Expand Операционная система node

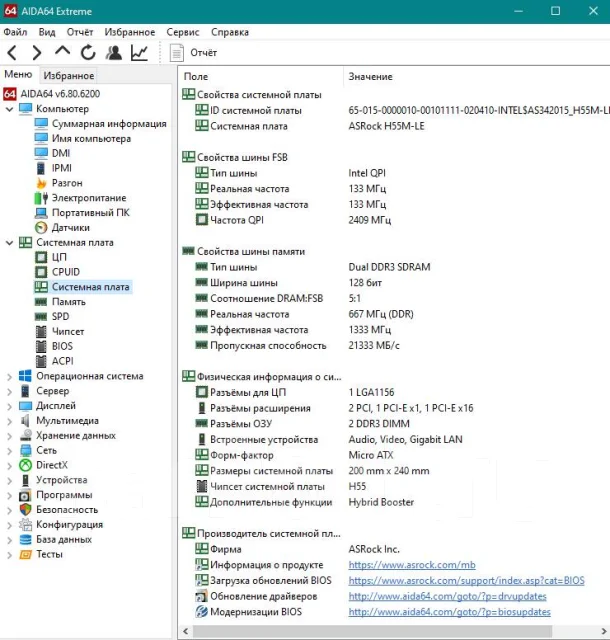tap(9, 376)
